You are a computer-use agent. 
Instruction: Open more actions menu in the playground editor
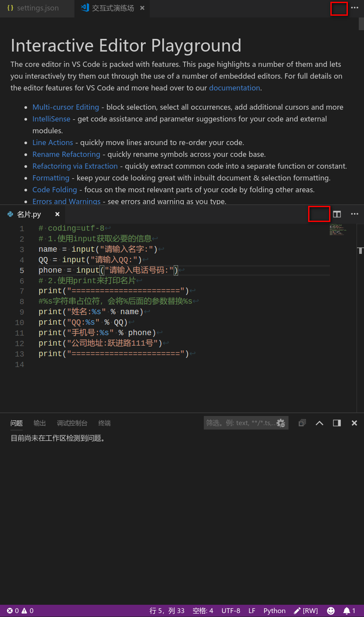[354, 8]
